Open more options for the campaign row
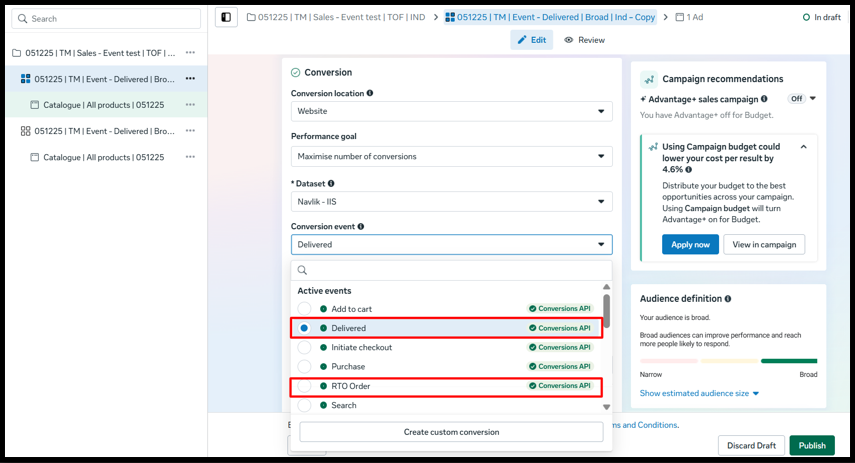The width and height of the screenshot is (855, 463). 190,52
